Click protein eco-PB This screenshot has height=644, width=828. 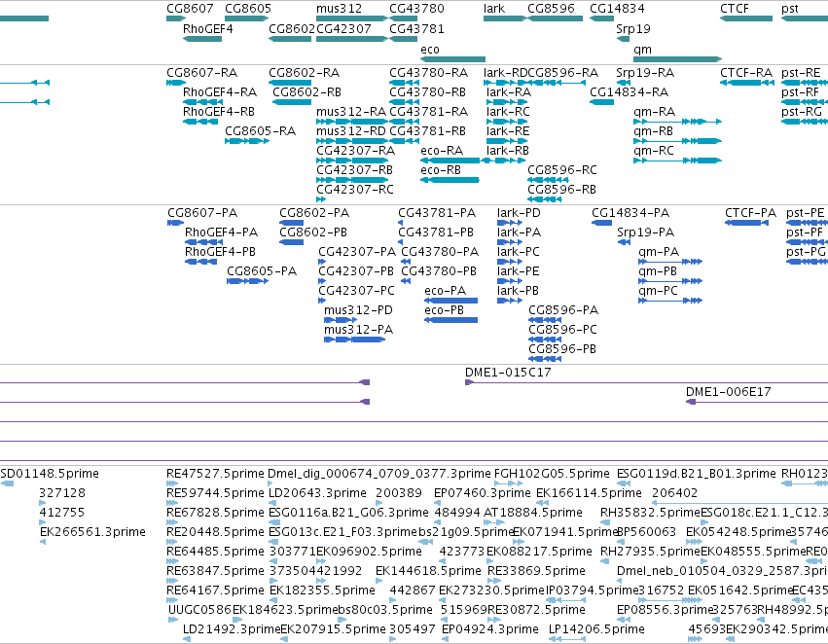pyautogui.click(x=450, y=320)
